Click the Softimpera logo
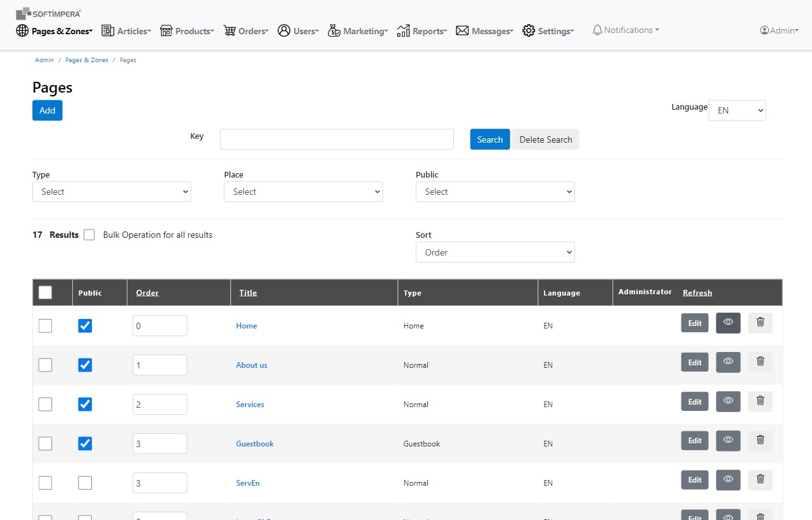Image resolution: width=812 pixels, height=520 pixels. (x=48, y=13)
